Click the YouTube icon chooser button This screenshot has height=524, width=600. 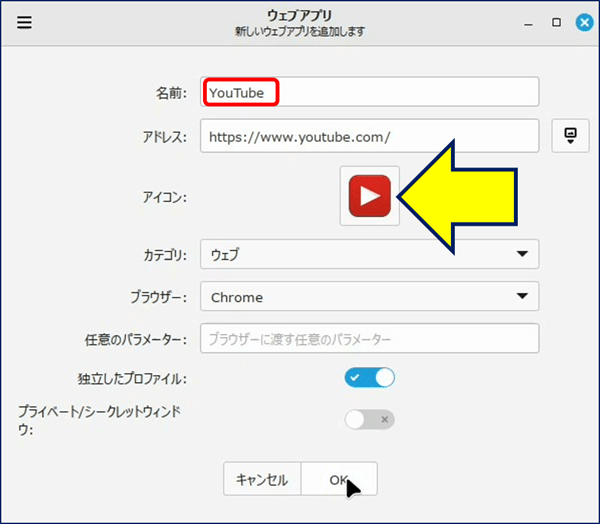[370, 196]
